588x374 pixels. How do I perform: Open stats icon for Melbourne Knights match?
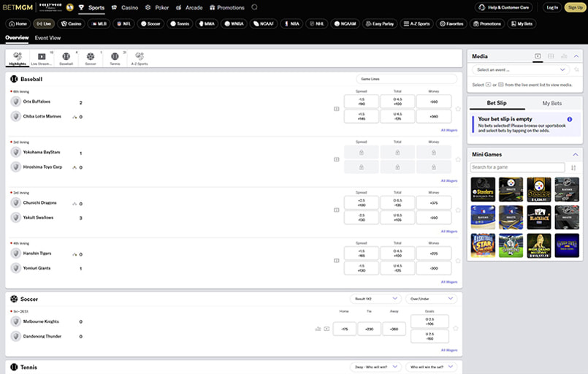click(x=318, y=329)
